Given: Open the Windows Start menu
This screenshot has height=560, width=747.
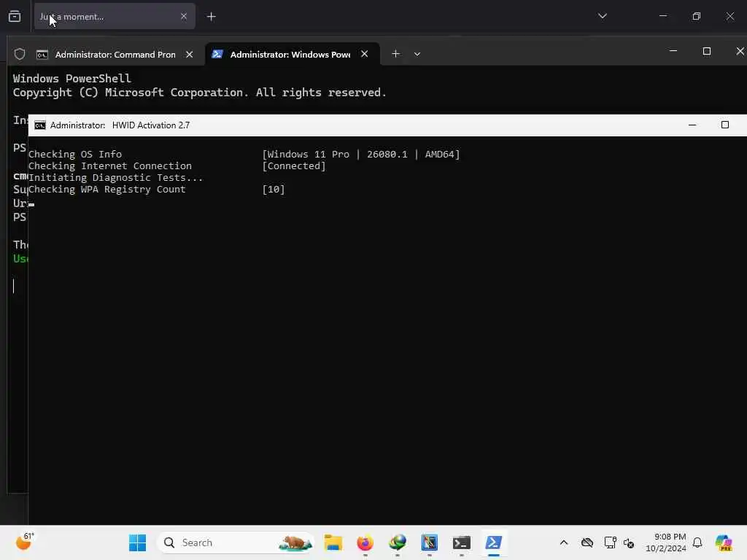Looking at the screenshot, I should coord(138,542).
